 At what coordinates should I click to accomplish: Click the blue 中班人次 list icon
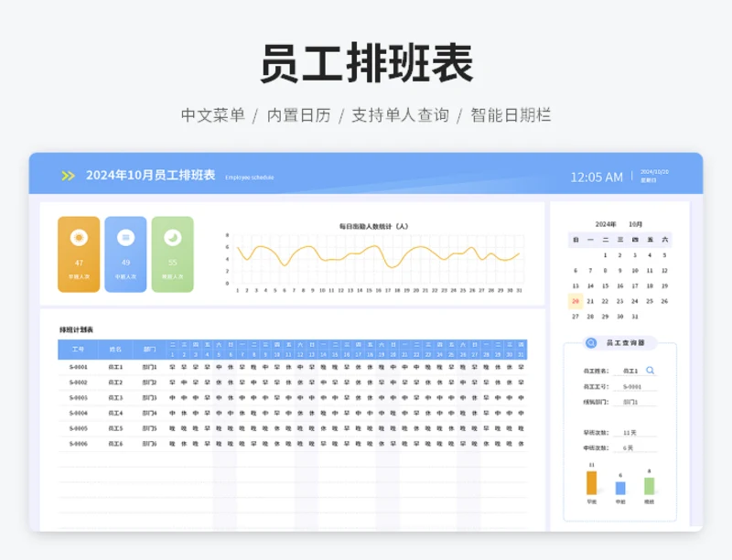pos(125,237)
